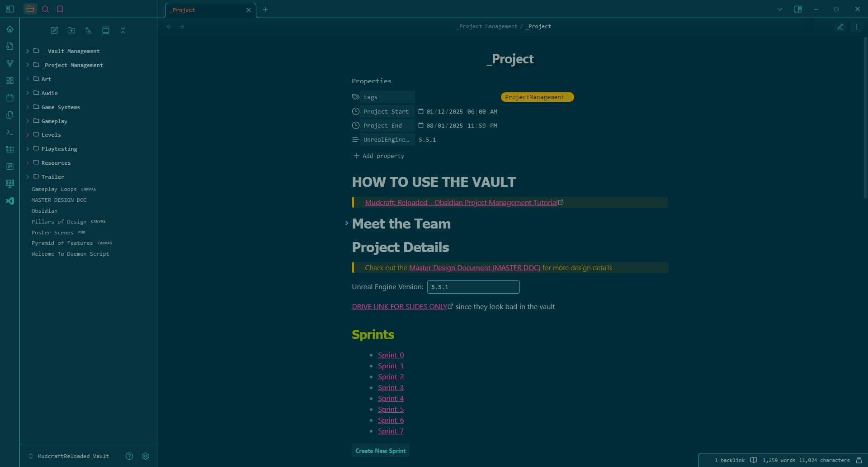Open vault settings gear

coord(146,456)
